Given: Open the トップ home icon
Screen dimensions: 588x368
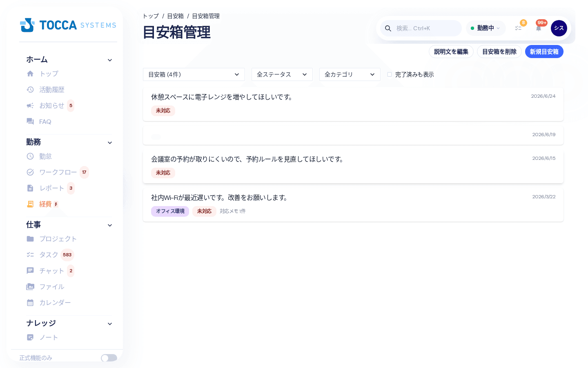Looking at the screenshot, I should coord(30,74).
